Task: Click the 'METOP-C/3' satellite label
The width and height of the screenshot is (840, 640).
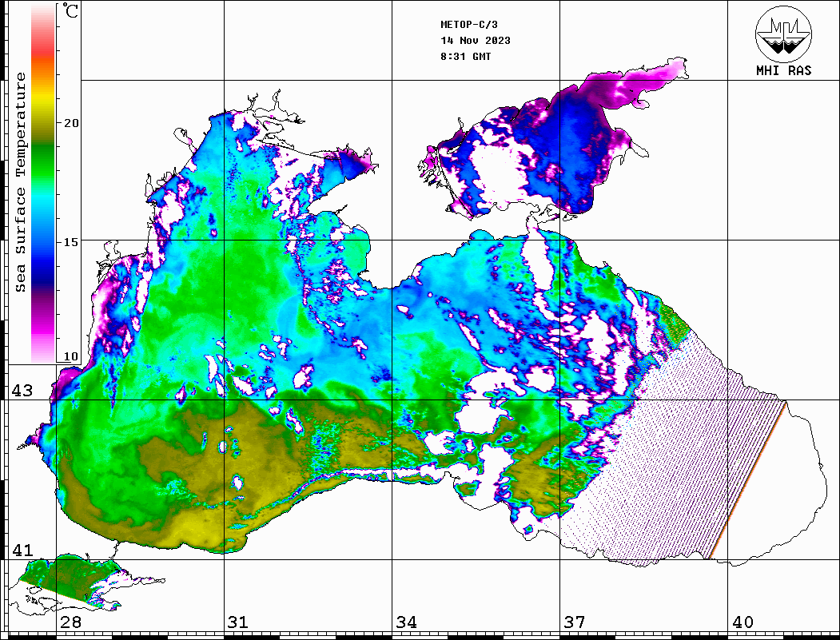Action: click(x=468, y=25)
